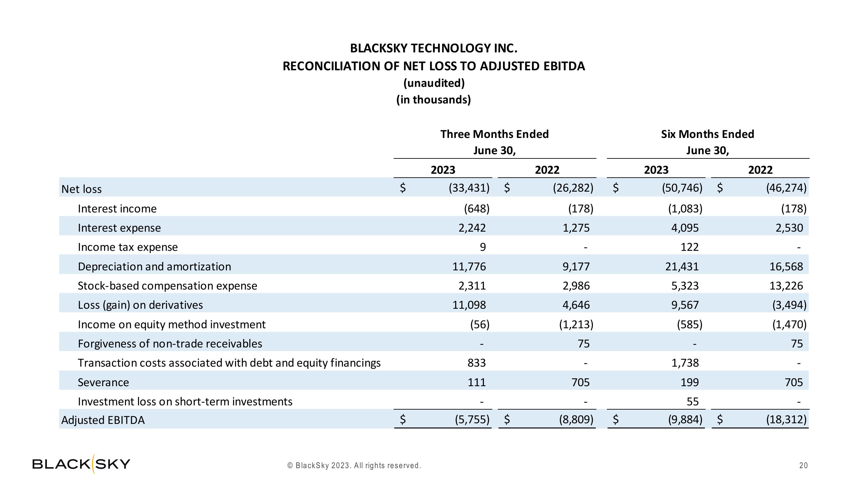
Task: Click the '(in thousands)' subtitle
Action: [x=434, y=100]
